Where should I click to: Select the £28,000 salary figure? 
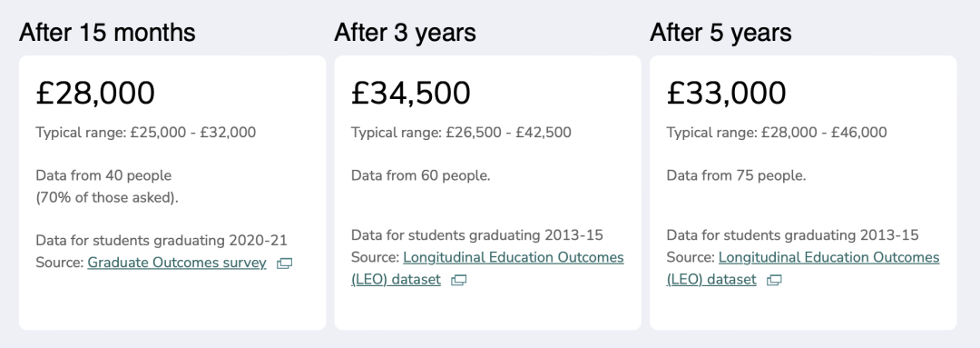click(95, 93)
